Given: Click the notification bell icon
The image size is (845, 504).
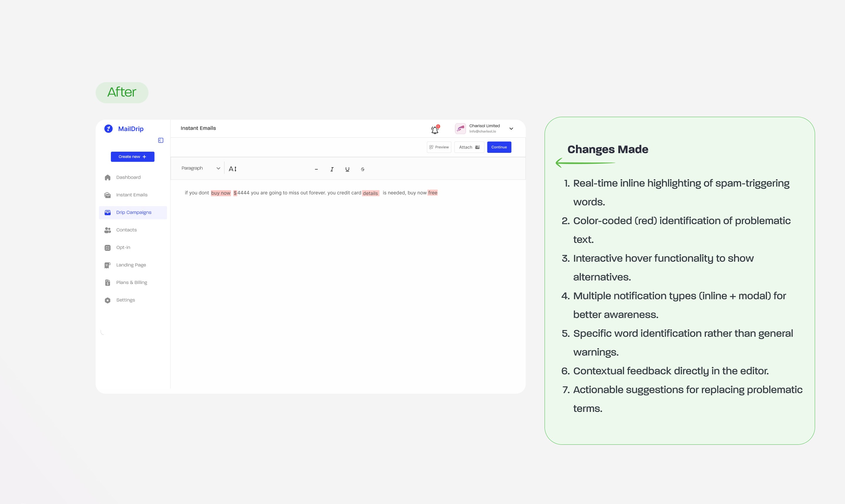Looking at the screenshot, I should [435, 130].
